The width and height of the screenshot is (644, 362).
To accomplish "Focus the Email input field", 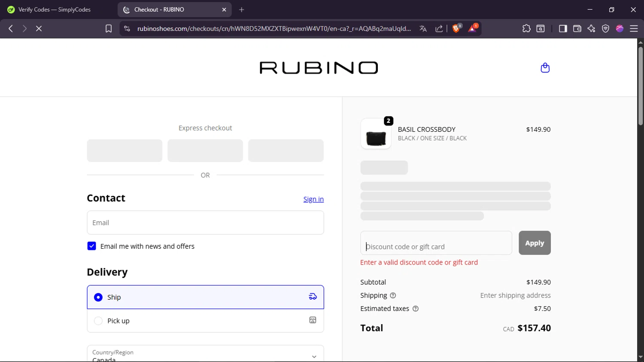I will pos(205,222).
